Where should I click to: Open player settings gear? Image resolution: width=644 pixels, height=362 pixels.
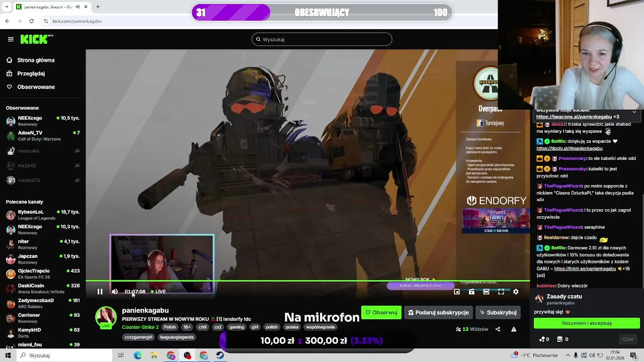click(x=516, y=292)
